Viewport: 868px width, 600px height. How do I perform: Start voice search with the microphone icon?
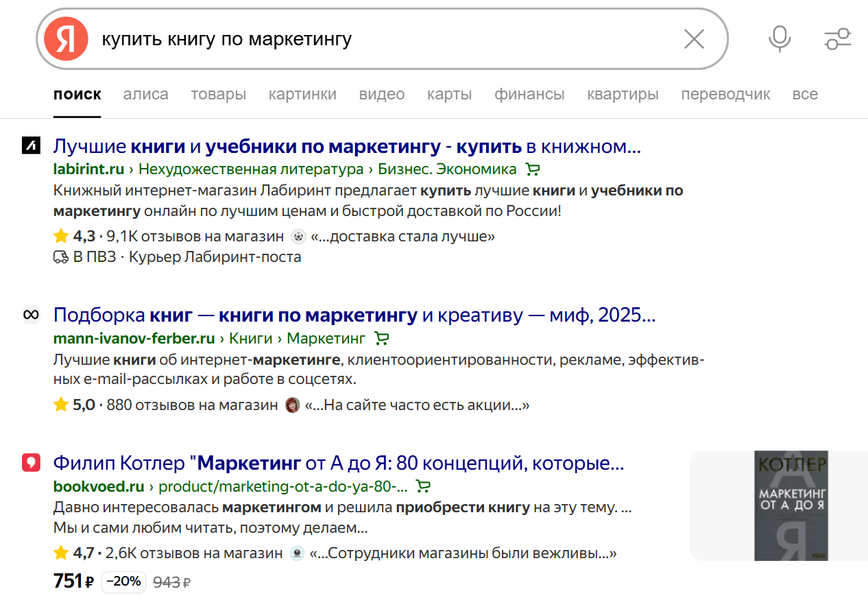pyautogui.click(x=780, y=39)
